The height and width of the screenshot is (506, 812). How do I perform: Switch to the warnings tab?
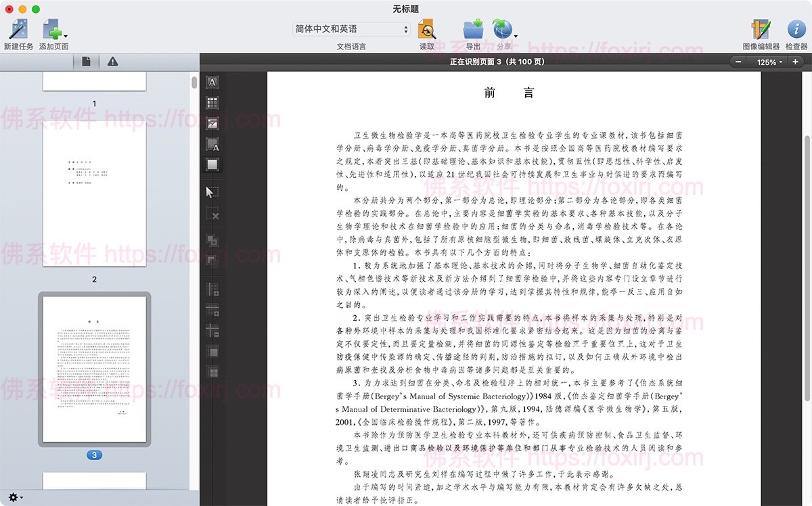pyautogui.click(x=112, y=60)
